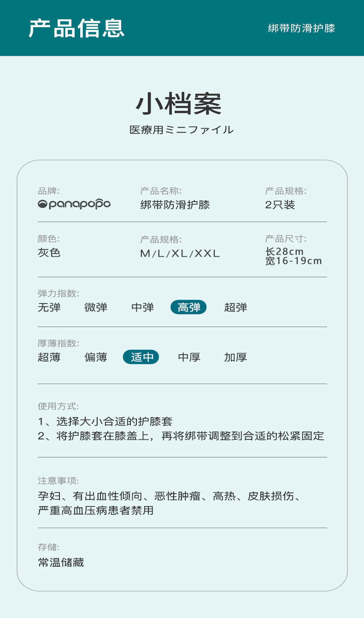Select the 无弹 elasticity option
This screenshot has width=364, height=618.
49,307
